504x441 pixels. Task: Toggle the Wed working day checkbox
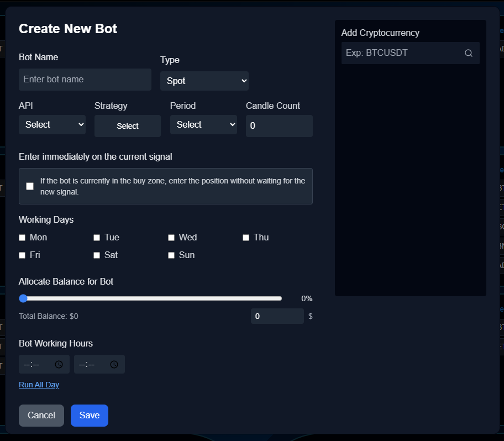171,238
